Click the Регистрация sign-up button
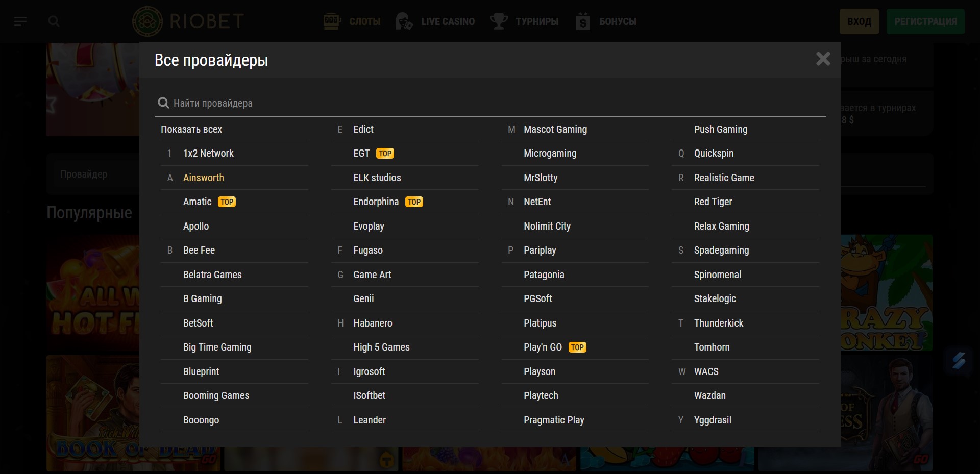 [x=925, y=21]
